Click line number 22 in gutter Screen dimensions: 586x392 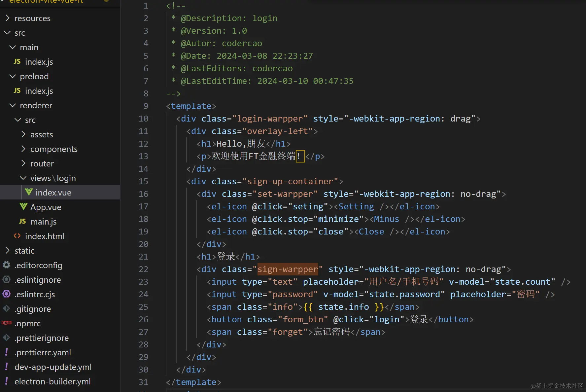click(x=143, y=269)
